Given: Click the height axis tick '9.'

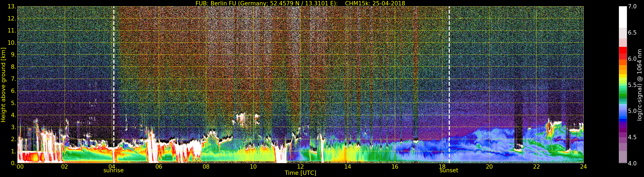Looking at the screenshot, I should [14, 55].
